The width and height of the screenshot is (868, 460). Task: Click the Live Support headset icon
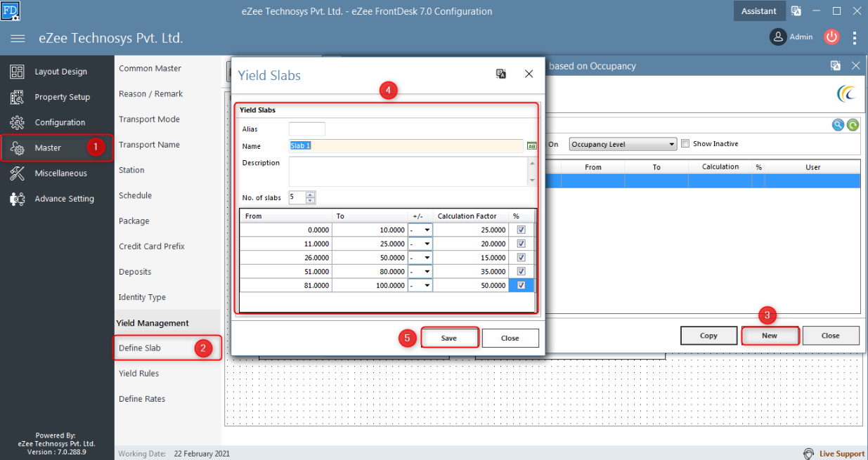point(808,454)
